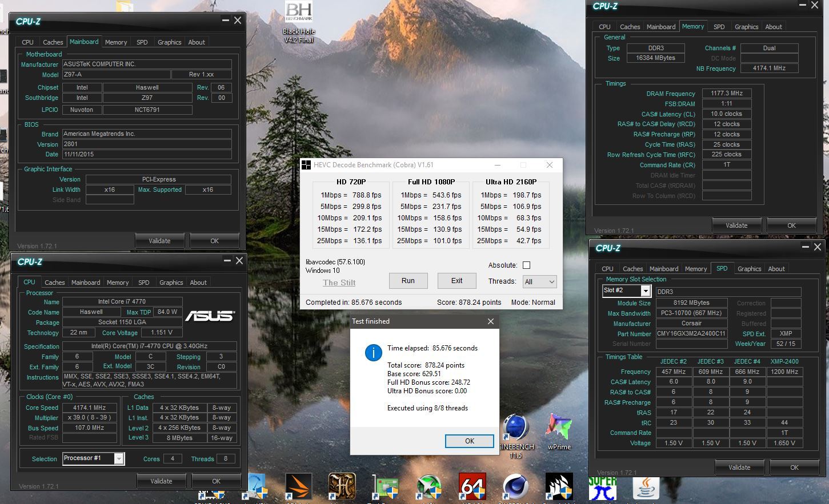Select SPD tab in CPU-Z Mainboard window
Screen dimensions: 829x504
(142, 42)
